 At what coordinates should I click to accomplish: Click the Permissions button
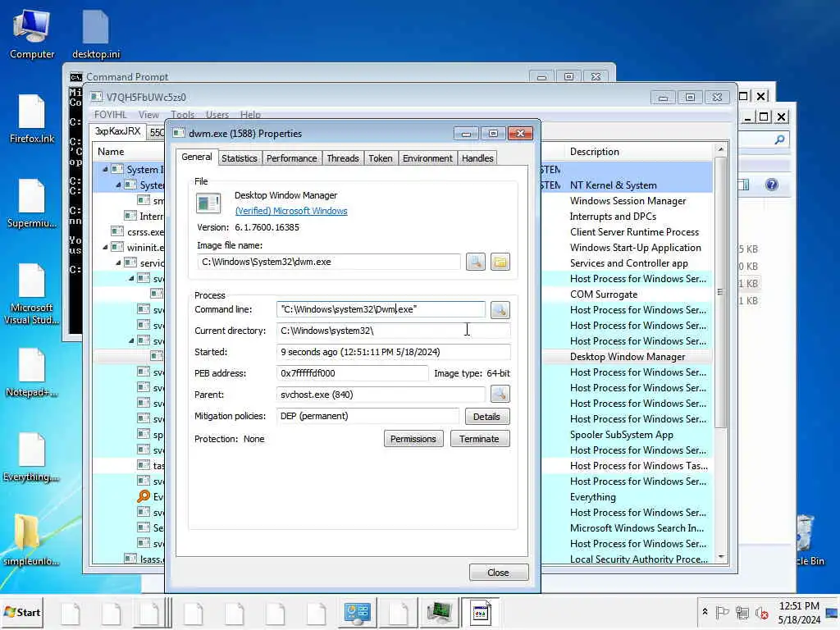click(413, 439)
